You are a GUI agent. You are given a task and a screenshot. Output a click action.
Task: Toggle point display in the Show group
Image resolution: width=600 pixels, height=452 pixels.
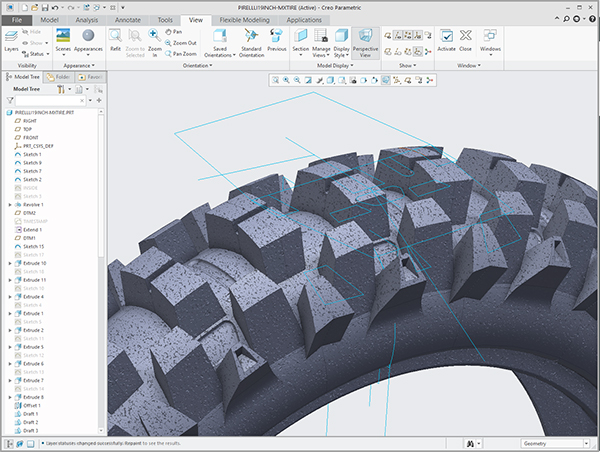[x=408, y=36]
